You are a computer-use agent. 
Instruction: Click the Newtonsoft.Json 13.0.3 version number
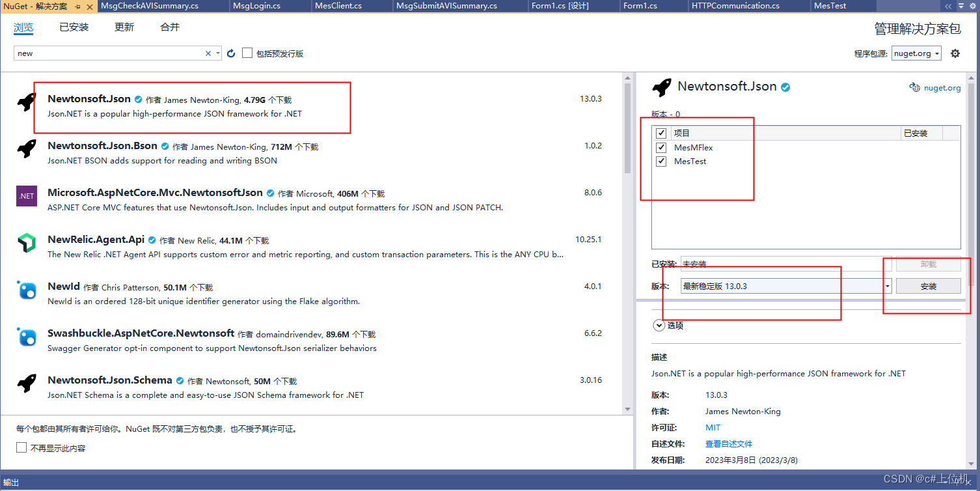pos(591,99)
